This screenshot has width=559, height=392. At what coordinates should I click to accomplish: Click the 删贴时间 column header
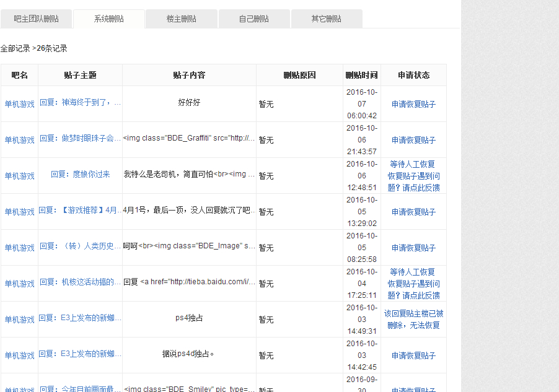[362, 75]
